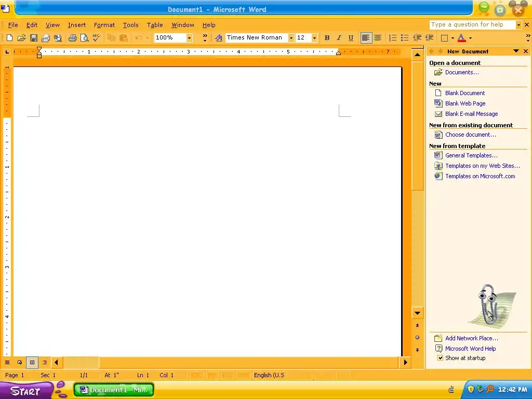
Task: Toggle Print Layout view button
Action: 32,362
